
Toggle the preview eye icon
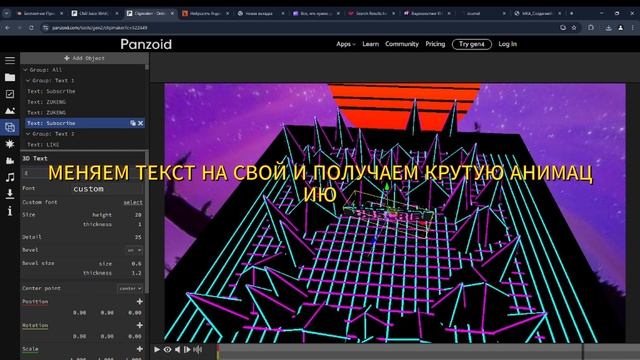167,349
